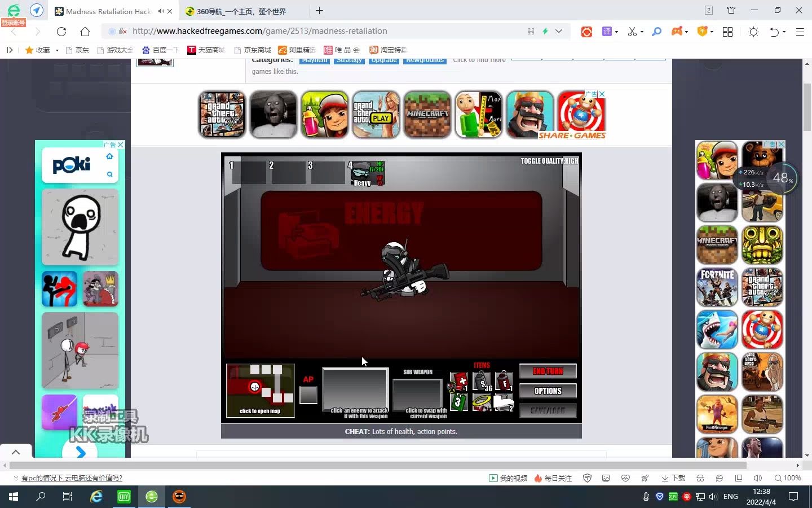
Task: Click the Strategy category tag
Action: (349, 60)
